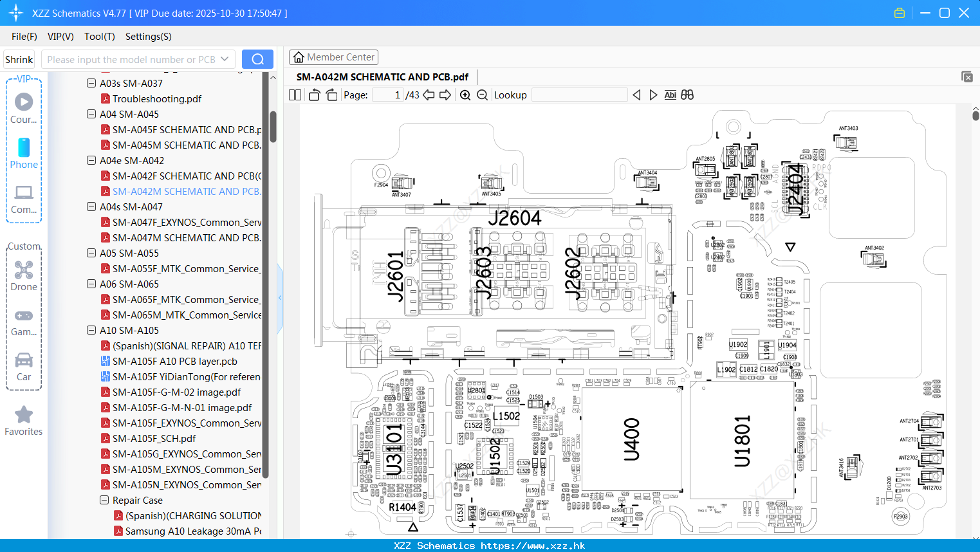This screenshot has width=980, height=552.
Task: Zoom in on the schematic
Action: (465, 95)
